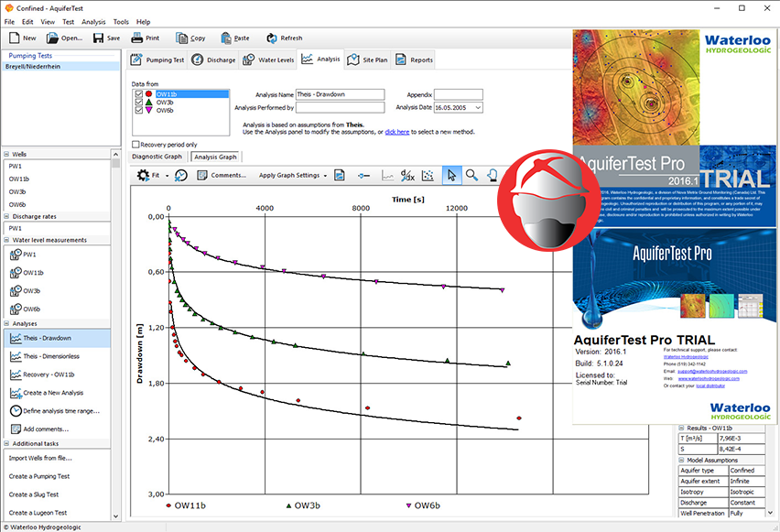Image resolution: width=780 pixels, height=532 pixels.
Task: Click the Paste toolbar icon
Action: 226,38
